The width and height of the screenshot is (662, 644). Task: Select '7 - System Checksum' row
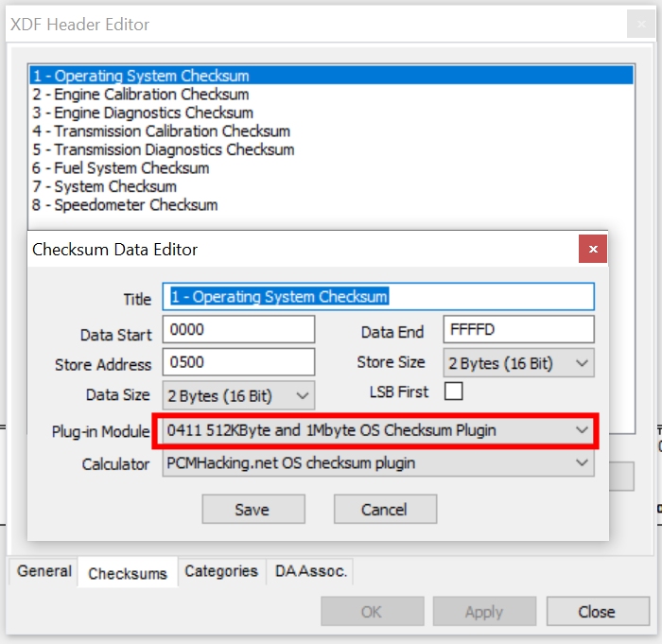click(331, 186)
